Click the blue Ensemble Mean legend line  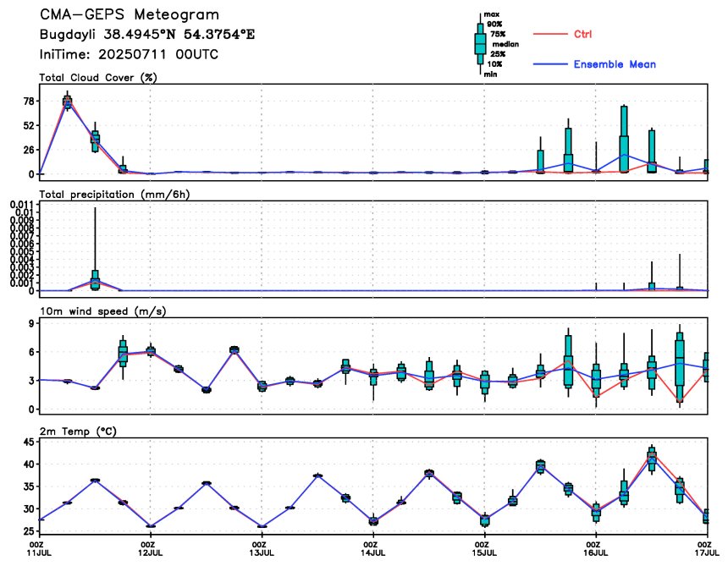point(550,64)
